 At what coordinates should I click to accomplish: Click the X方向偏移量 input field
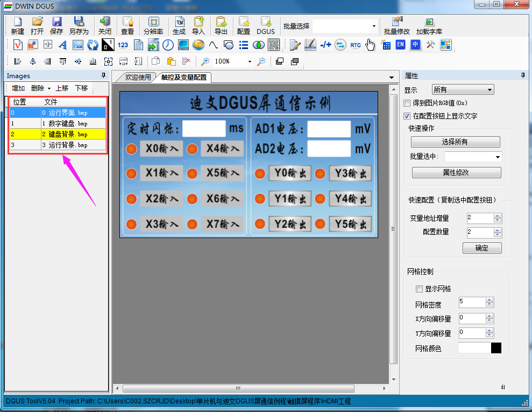click(x=472, y=318)
